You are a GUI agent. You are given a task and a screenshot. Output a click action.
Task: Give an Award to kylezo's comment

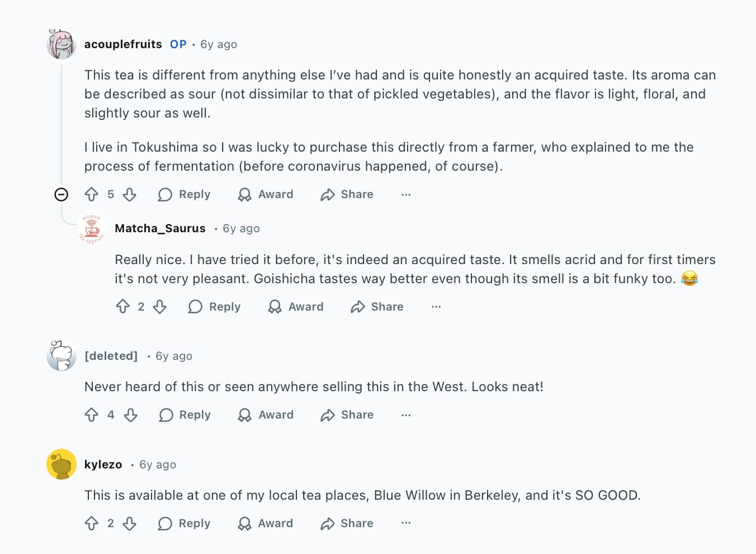[x=266, y=523]
